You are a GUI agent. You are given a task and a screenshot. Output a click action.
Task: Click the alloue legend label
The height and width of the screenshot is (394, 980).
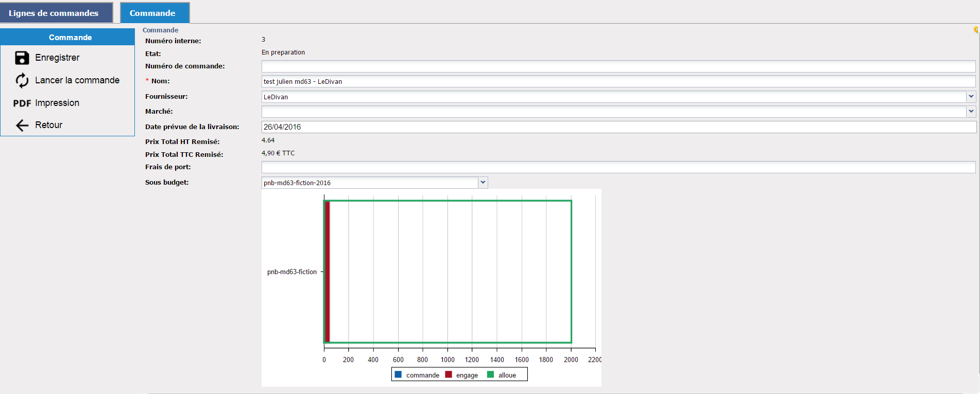tap(507, 375)
